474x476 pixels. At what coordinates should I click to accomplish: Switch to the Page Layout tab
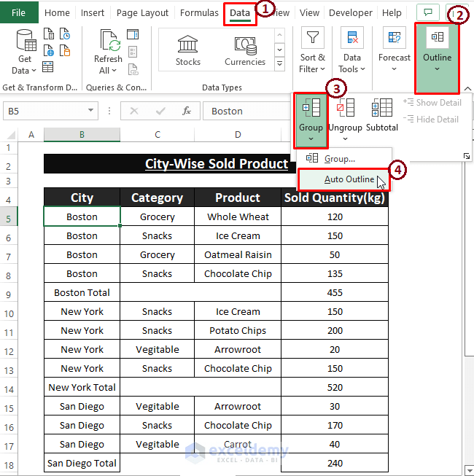point(142,12)
